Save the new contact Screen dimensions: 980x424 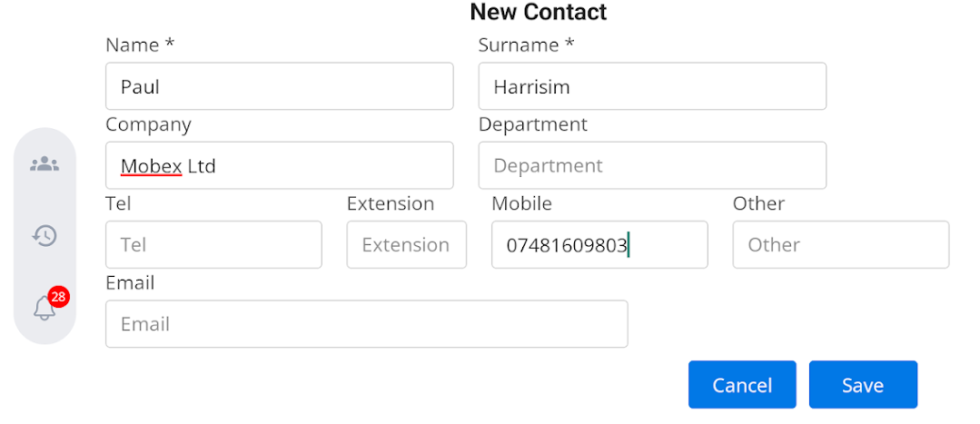tap(863, 385)
